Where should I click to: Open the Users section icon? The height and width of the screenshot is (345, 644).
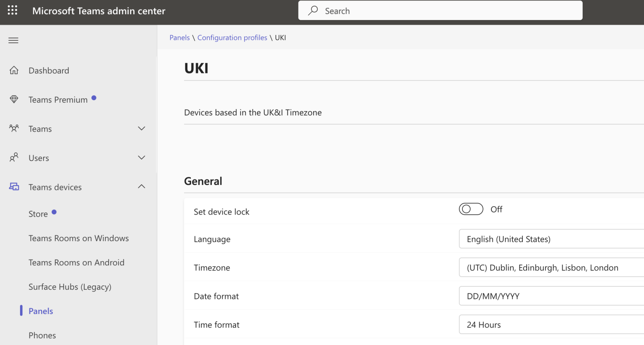coord(13,158)
